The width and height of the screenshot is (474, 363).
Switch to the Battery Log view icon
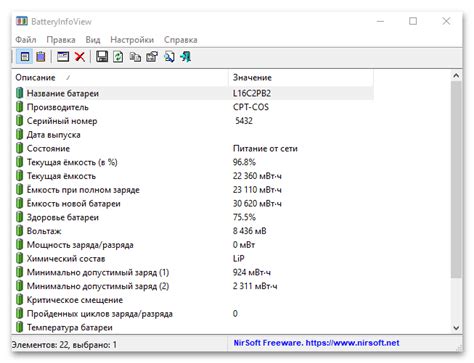pos(41,57)
